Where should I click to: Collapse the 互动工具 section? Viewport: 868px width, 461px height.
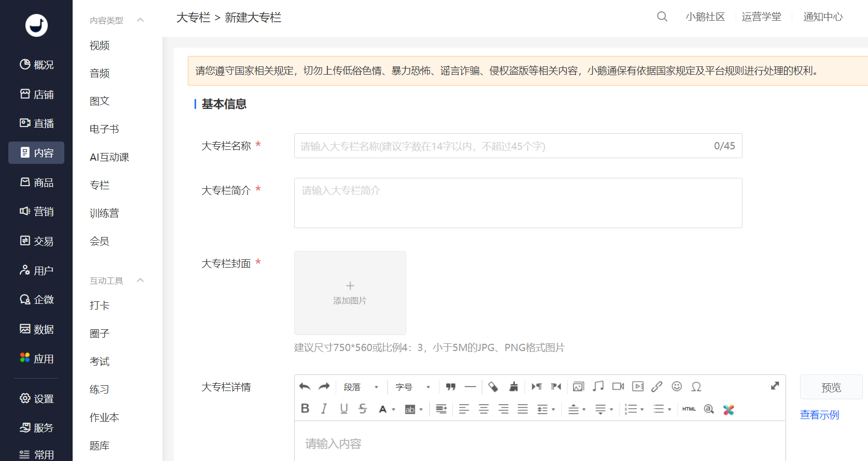(x=140, y=281)
